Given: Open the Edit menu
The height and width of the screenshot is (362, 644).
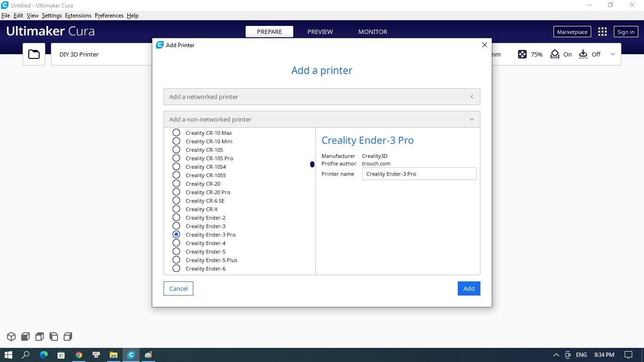Looking at the screenshot, I should click(x=18, y=16).
